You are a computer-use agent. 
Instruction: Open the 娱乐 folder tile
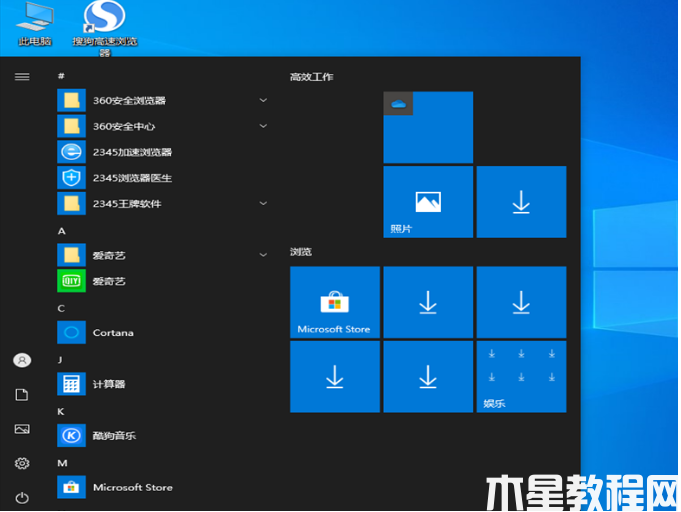tap(521, 377)
